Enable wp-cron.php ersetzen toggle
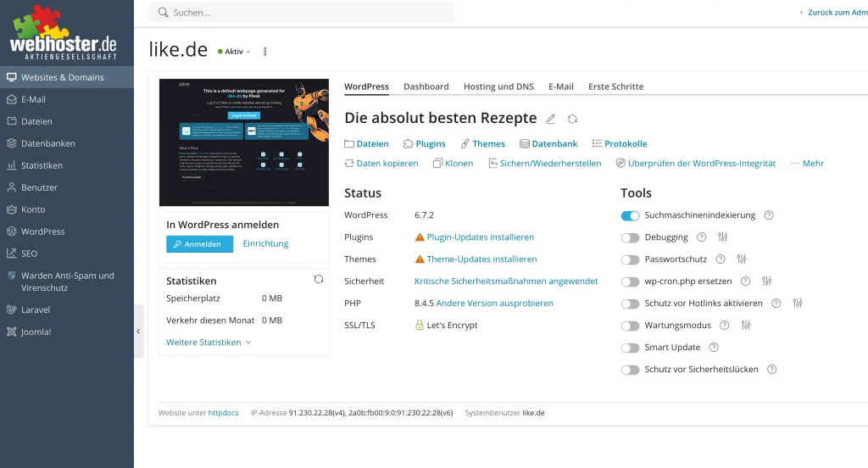Screen dimensions: 868x468 tap(630, 282)
